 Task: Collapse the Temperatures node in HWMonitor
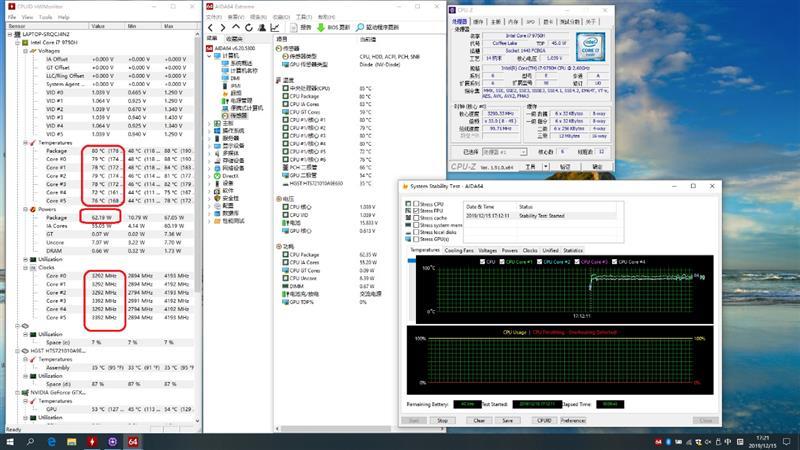[x=24, y=142]
